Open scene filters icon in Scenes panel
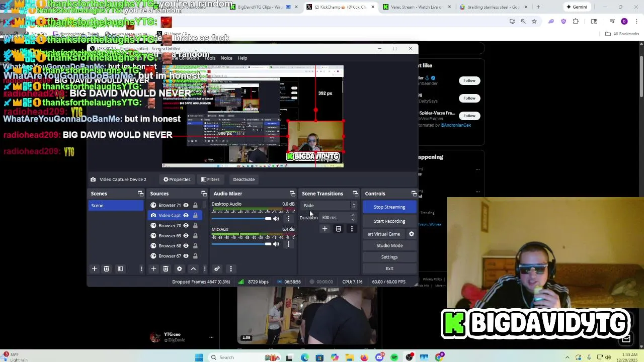The image size is (644, 362). coord(120,269)
